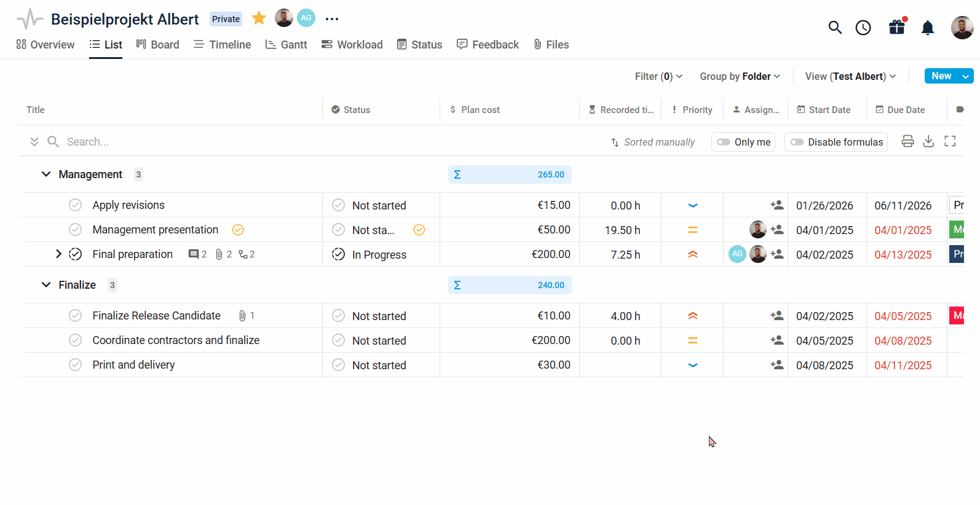
Task: Switch to the Workload tab
Action: pos(352,45)
